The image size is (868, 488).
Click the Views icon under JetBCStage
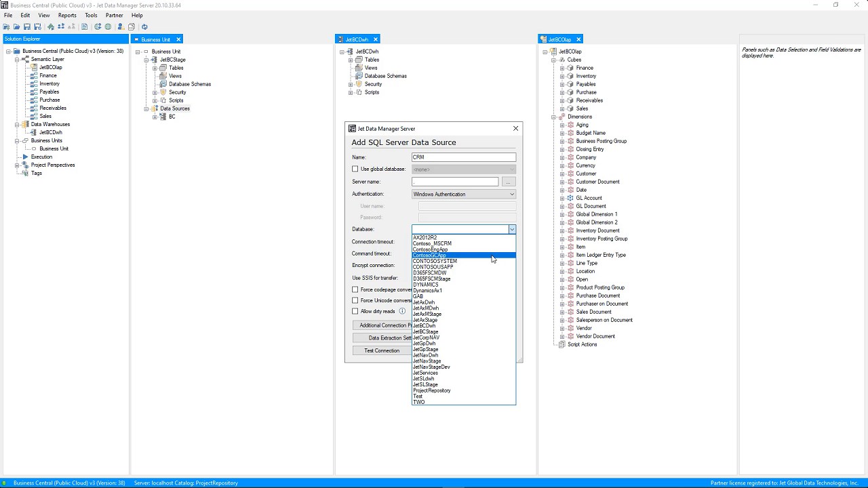tap(163, 76)
